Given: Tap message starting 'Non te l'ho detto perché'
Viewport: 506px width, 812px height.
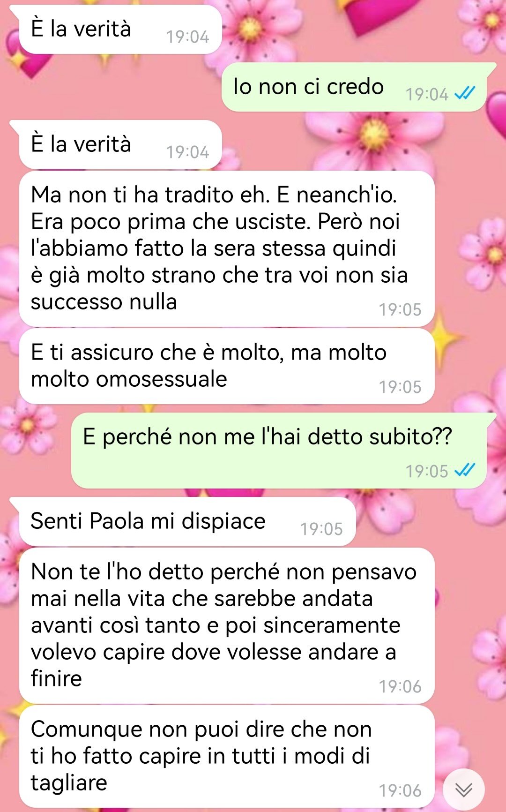Looking at the screenshot, I should pyautogui.click(x=227, y=626).
